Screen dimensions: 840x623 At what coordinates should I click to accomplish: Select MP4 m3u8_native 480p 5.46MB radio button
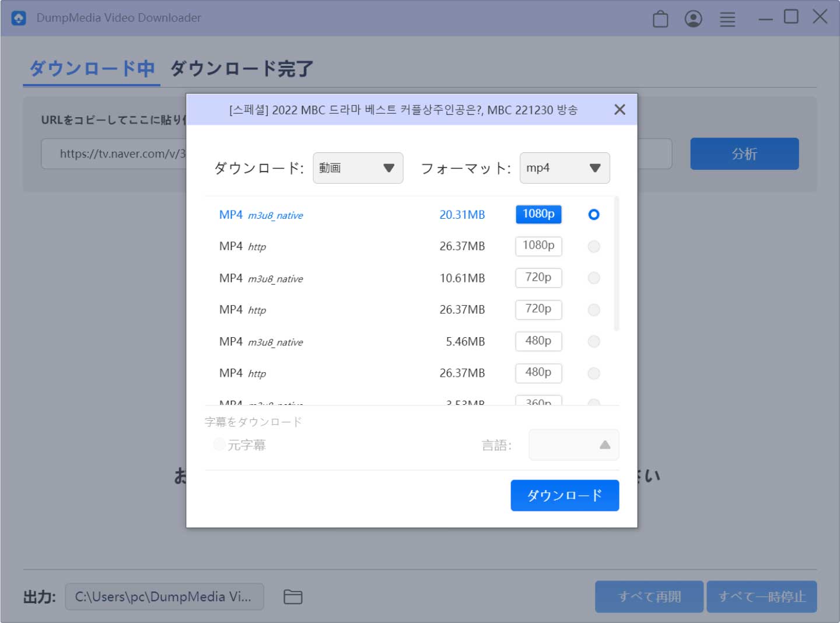tap(594, 341)
